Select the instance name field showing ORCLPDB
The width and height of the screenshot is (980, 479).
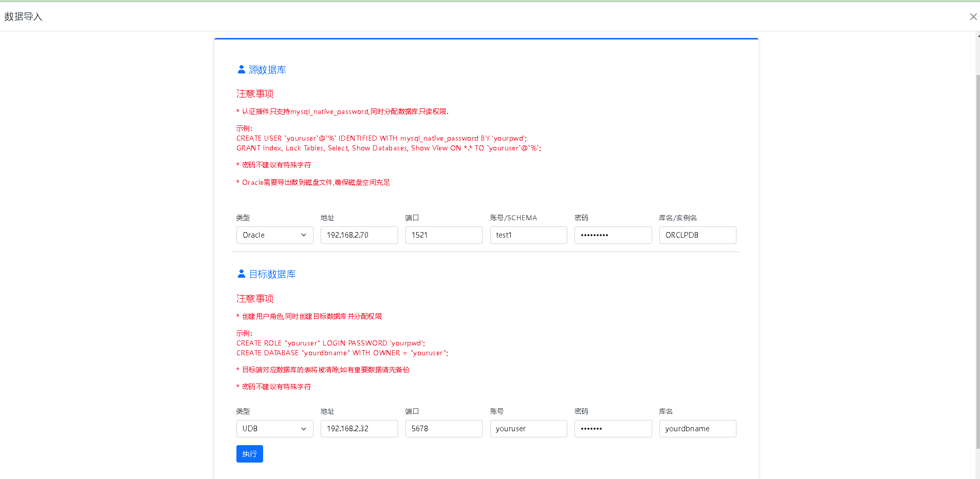click(697, 235)
